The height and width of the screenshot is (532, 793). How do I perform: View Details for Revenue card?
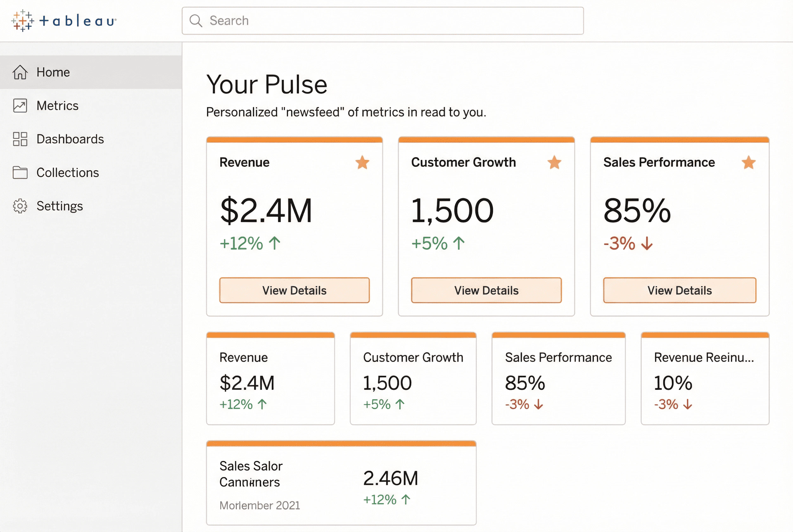[294, 290]
